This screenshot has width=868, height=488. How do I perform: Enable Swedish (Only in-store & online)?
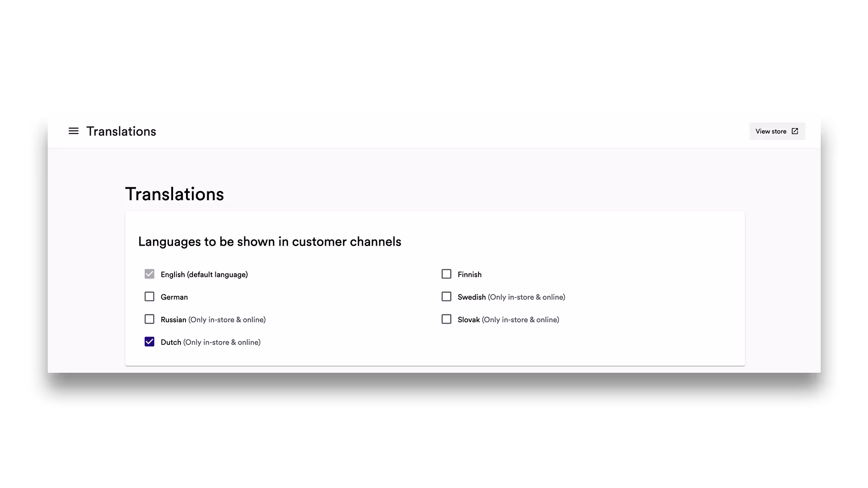[446, 296]
